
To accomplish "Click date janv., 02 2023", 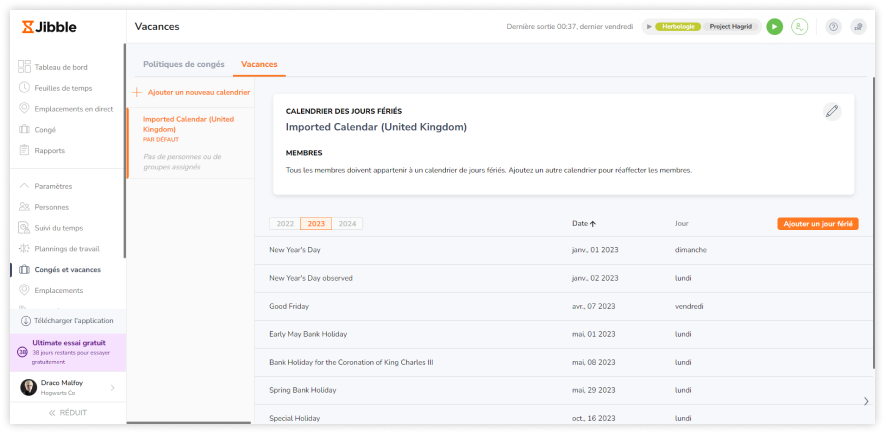I will (x=595, y=278).
